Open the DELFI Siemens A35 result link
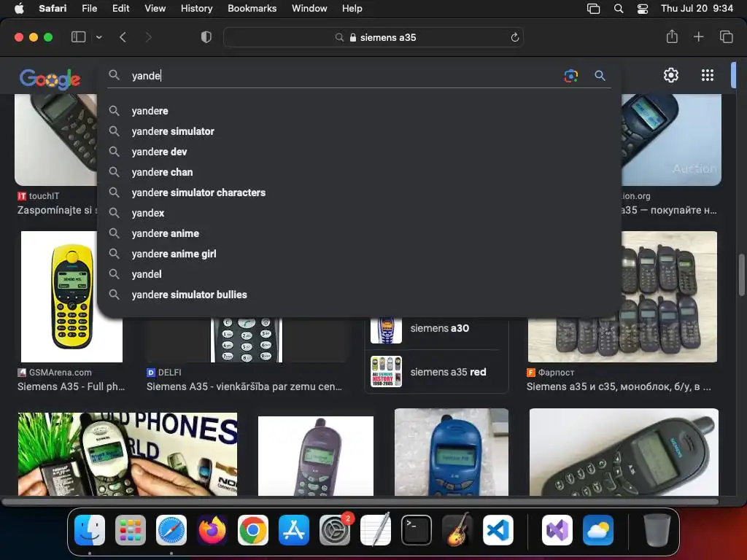 point(244,386)
